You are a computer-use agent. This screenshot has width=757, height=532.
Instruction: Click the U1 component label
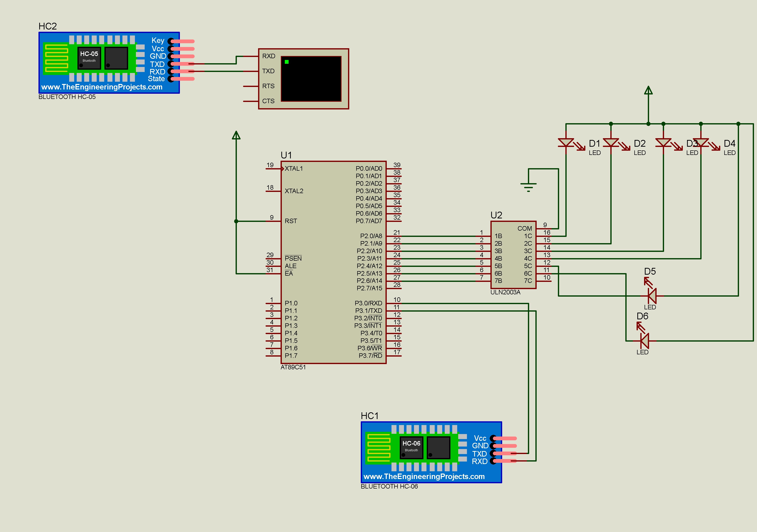coord(286,155)
